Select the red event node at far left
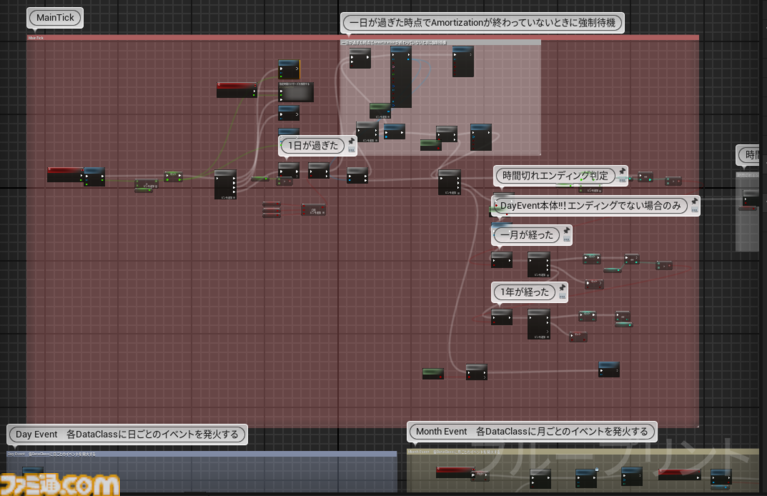 click(65, 174)
